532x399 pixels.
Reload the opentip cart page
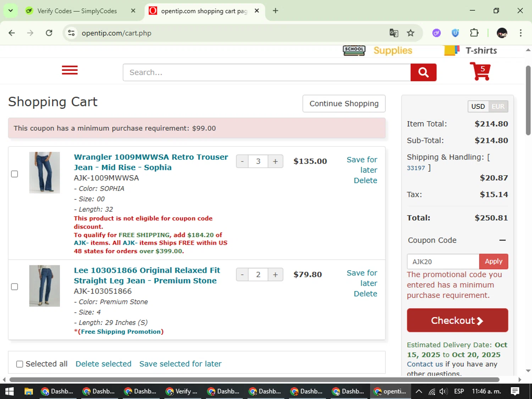coord(49,33)
